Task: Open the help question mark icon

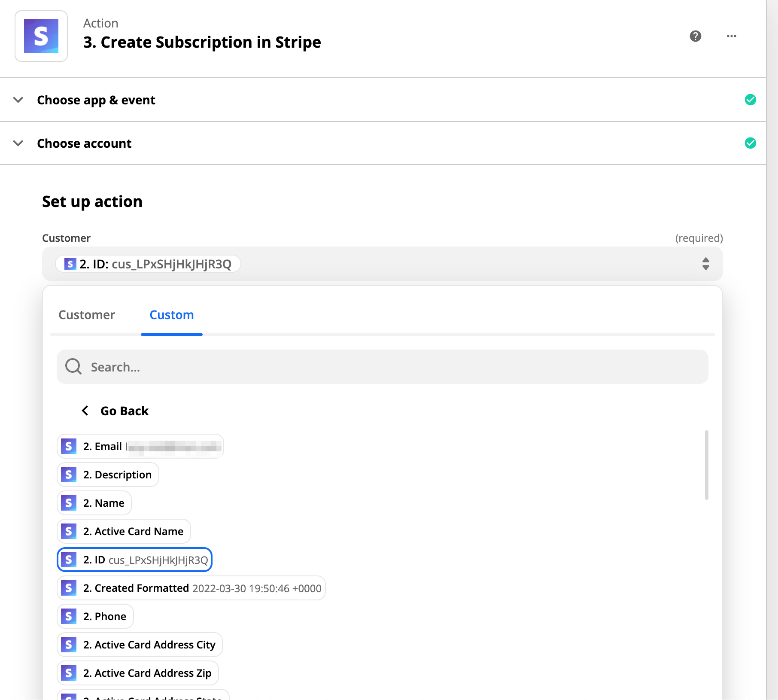Action: pyautogui.click(x=696, y=36)
